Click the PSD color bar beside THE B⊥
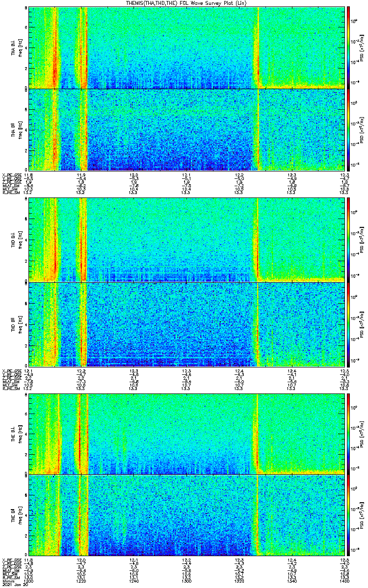 tap(348, 434)
